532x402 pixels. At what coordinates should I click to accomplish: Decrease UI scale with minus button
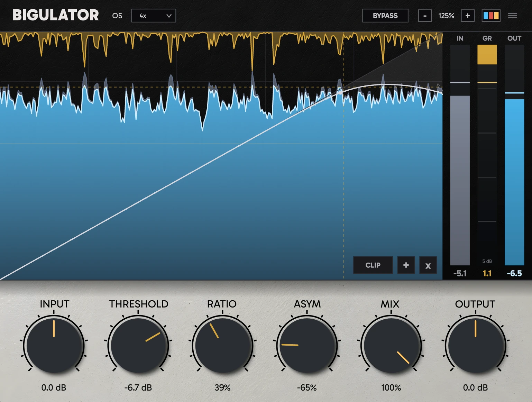pos(425,16)
